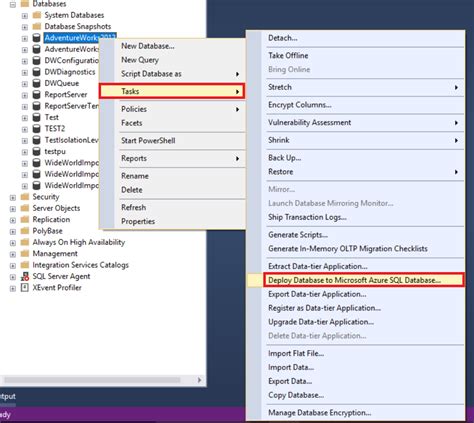This screenshot has width=474, height=423.
Task: Open the Restore submenu
Action: pyautogui.click(x=355, y=172)
